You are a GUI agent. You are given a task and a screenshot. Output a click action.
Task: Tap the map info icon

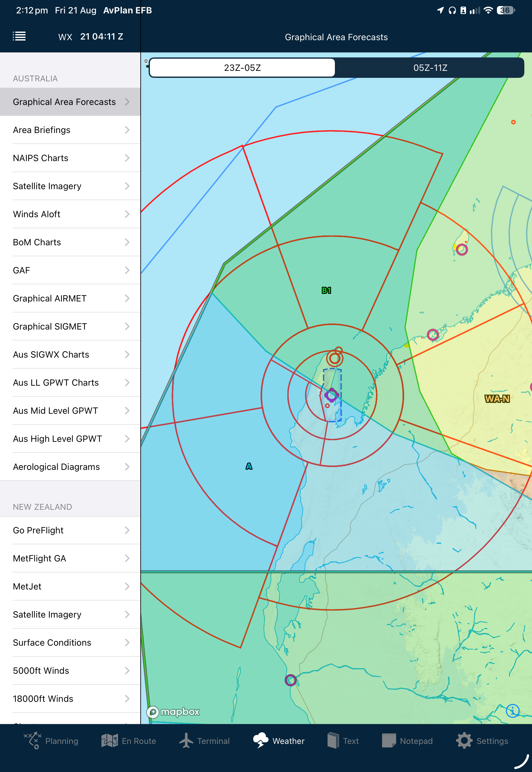[512, 711]
